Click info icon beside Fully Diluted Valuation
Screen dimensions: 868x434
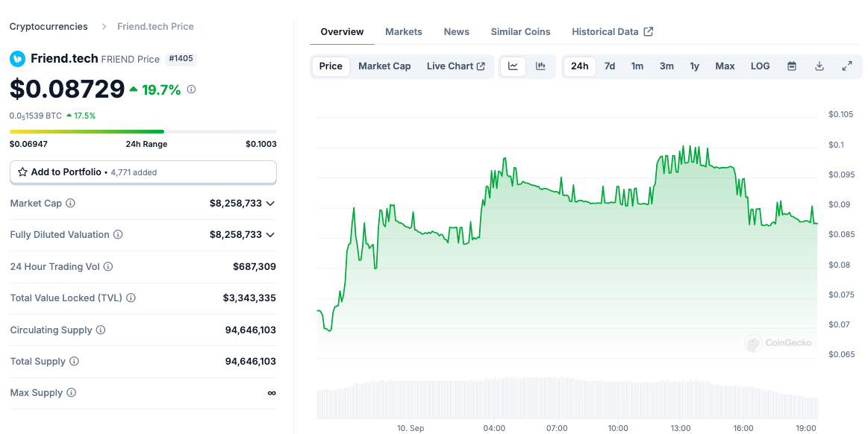[x=118, y=234]
